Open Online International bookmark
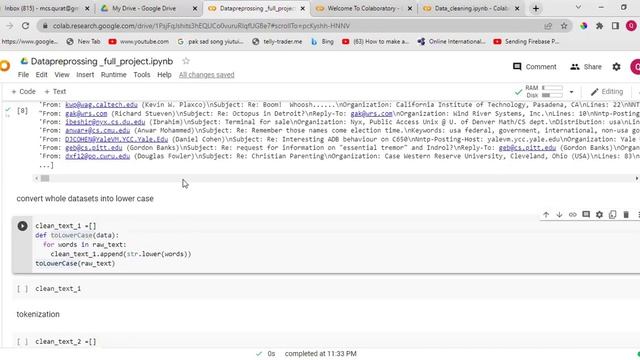This screenshot has width=640, height=360. 452,42
